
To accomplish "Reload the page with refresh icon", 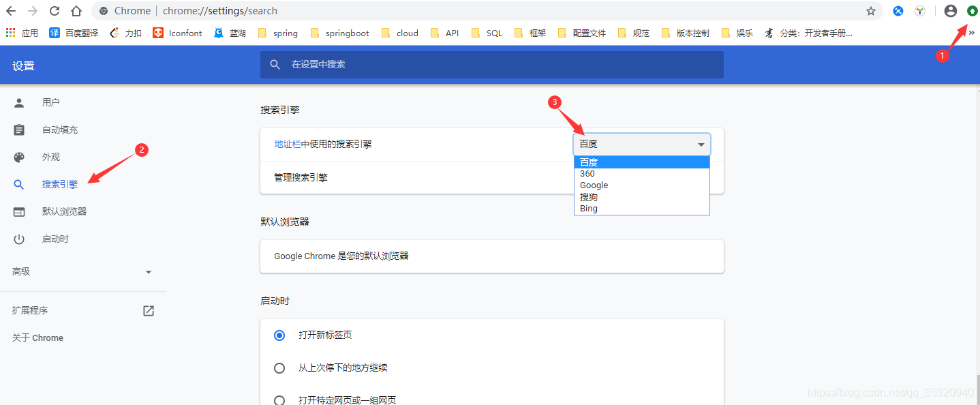I will 55,11.
